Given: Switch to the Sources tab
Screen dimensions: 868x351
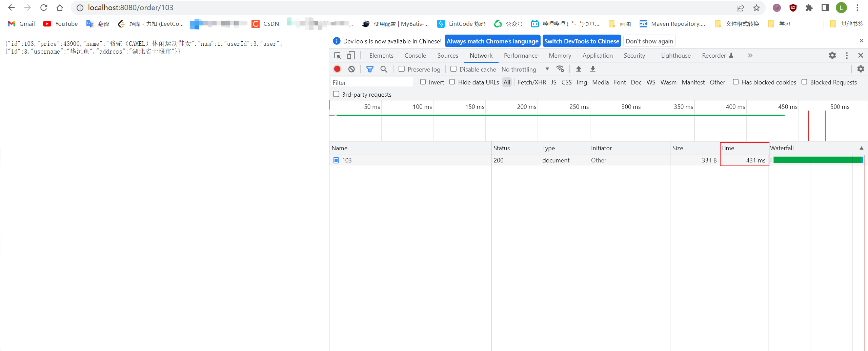Looking at the screenshot, I should [448, 55].
